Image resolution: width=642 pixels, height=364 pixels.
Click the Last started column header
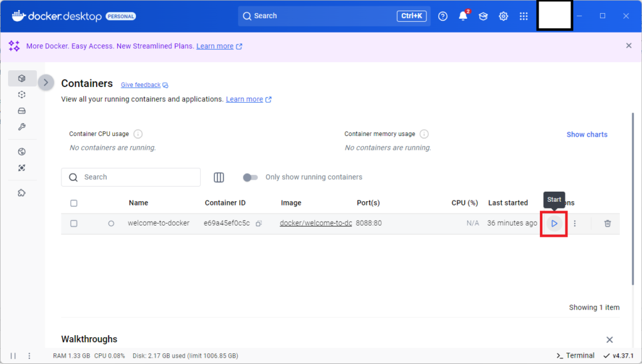click(x=508, y=203)
